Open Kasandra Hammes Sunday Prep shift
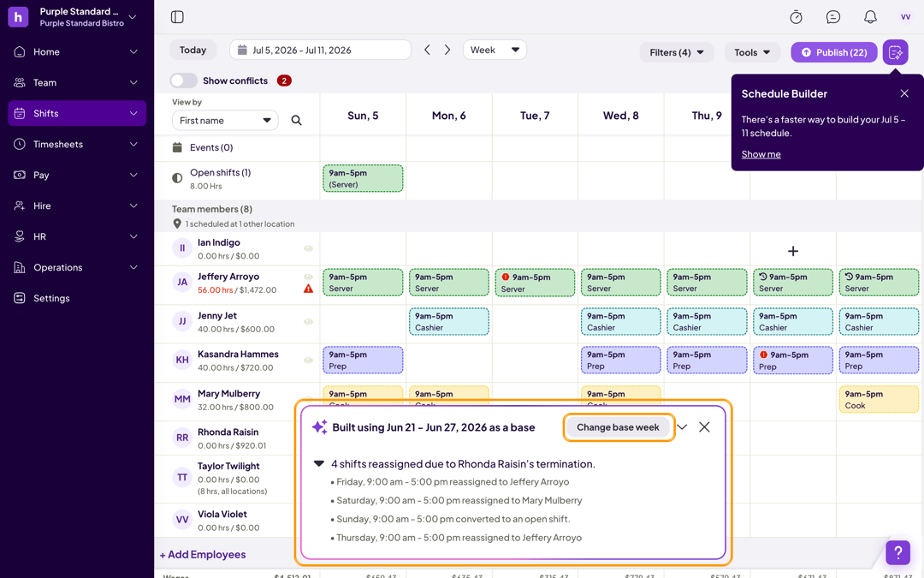Image resolution: width=924 pixels, height=578 pixels. [363, 360]
